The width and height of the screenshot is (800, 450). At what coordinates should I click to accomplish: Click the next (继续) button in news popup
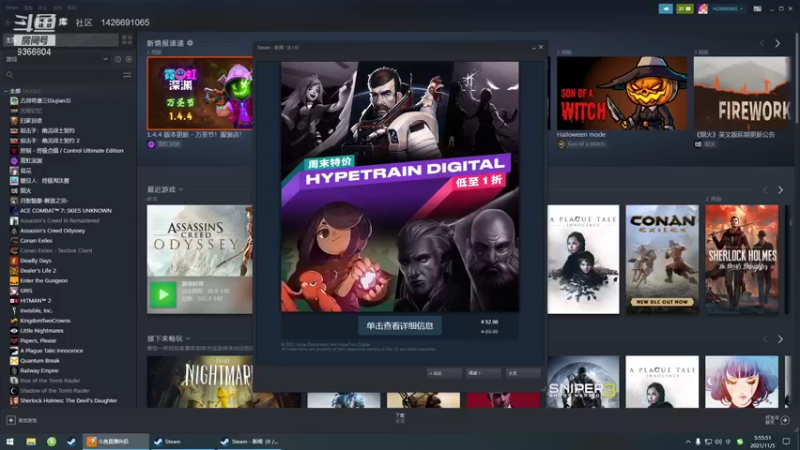pyautogui.click(x=483, y=373)
